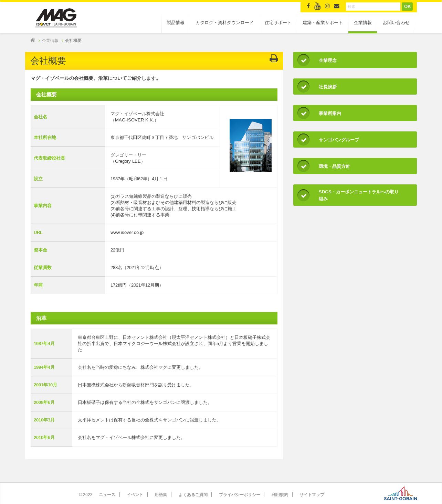
Task: Open the カタログ・資料ダウンロード menu
Action: [224, 23]
